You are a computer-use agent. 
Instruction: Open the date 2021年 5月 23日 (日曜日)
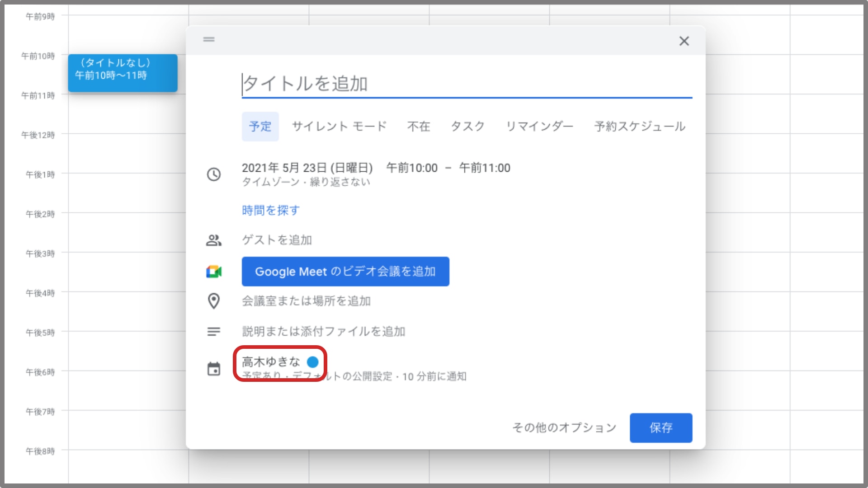point(307,168)
